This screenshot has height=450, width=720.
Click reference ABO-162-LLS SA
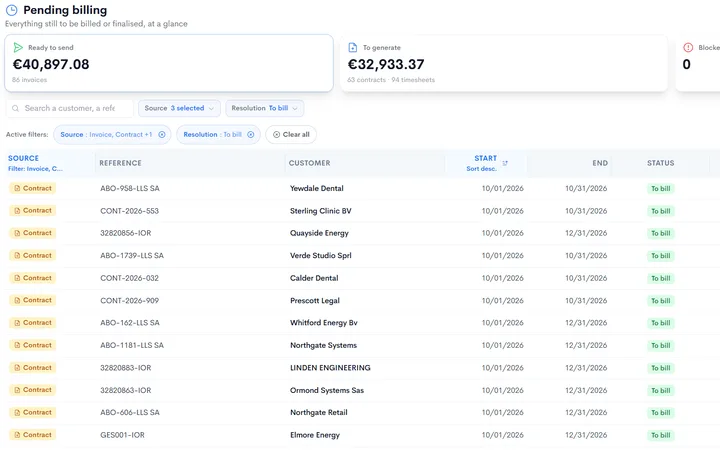click(130, 323)
